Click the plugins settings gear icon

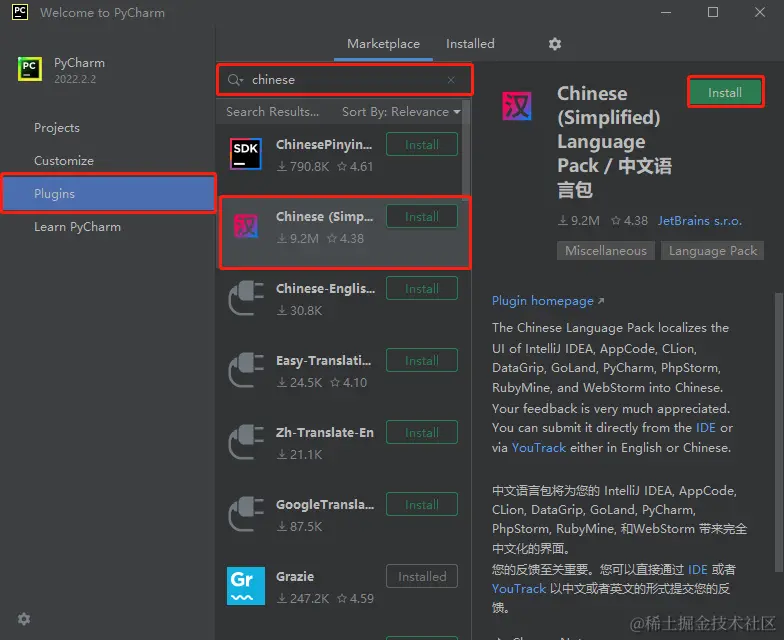pos(554,44)
